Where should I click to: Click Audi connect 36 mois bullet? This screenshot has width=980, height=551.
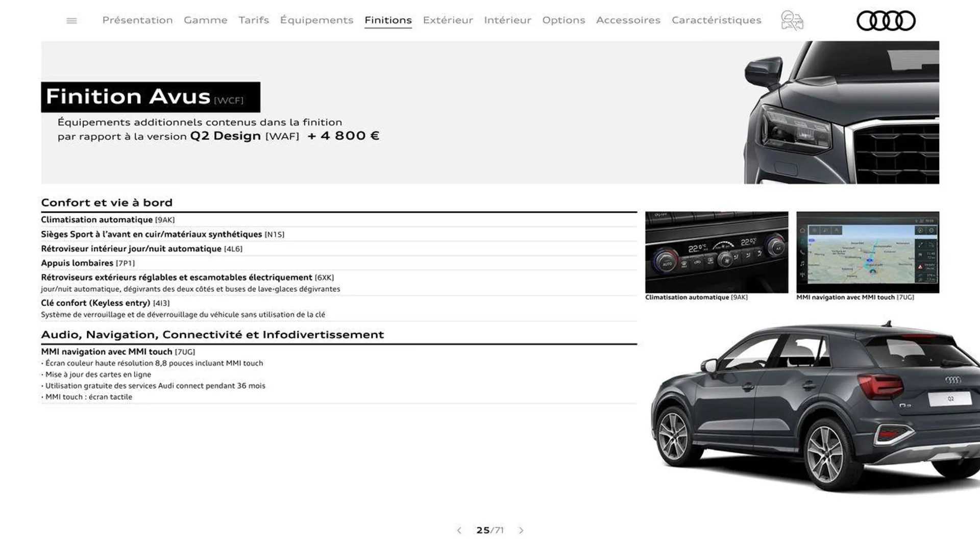coord(153,386)
